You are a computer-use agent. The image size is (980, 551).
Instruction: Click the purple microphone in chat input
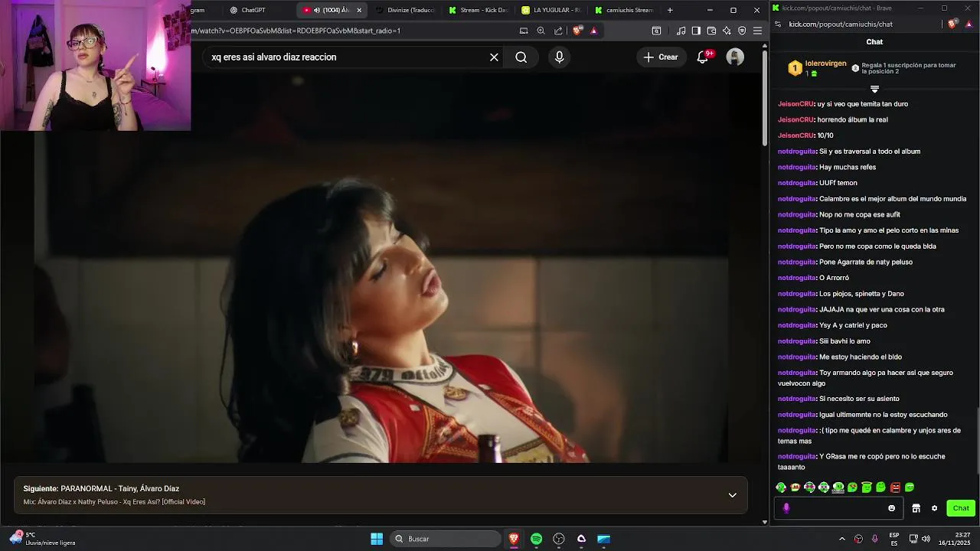[x=786, y=508]
